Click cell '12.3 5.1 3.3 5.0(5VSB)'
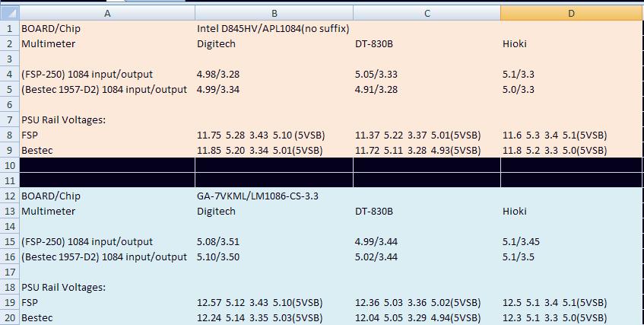The width and height of the screenshot is (644, 325). tap(572, 317)
